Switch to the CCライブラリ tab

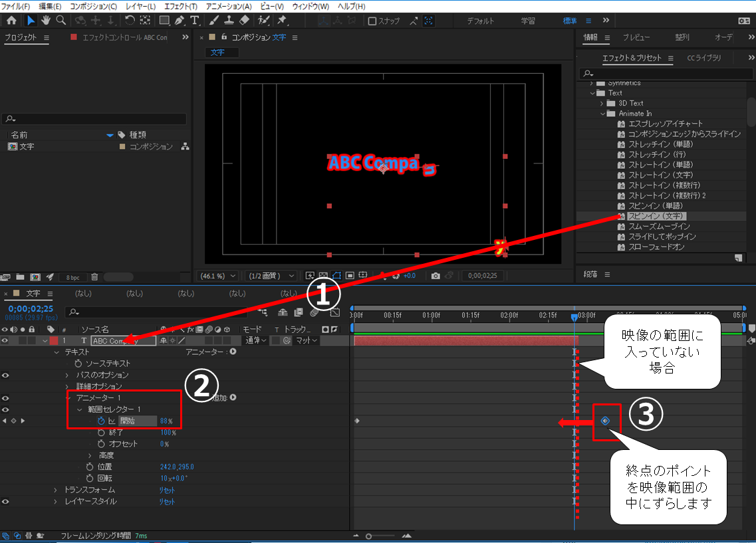pyautogui.click(x=703, y=58)
